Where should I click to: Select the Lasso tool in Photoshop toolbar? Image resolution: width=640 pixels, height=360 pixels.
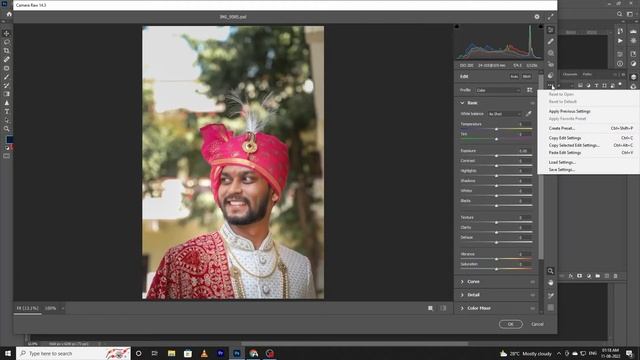pos(7,42)
